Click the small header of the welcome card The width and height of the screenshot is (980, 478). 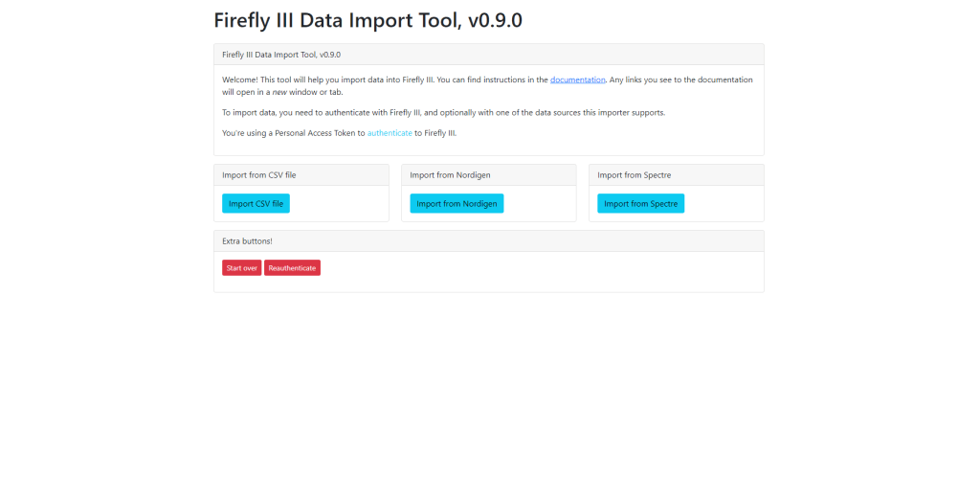pos(281,55)
